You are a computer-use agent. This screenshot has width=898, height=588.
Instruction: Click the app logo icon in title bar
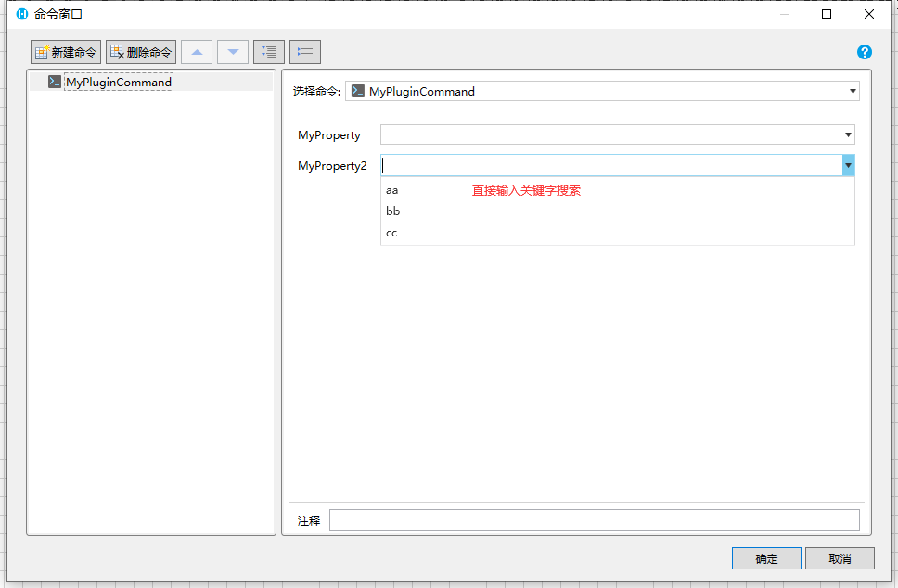[x=21, y=14]
